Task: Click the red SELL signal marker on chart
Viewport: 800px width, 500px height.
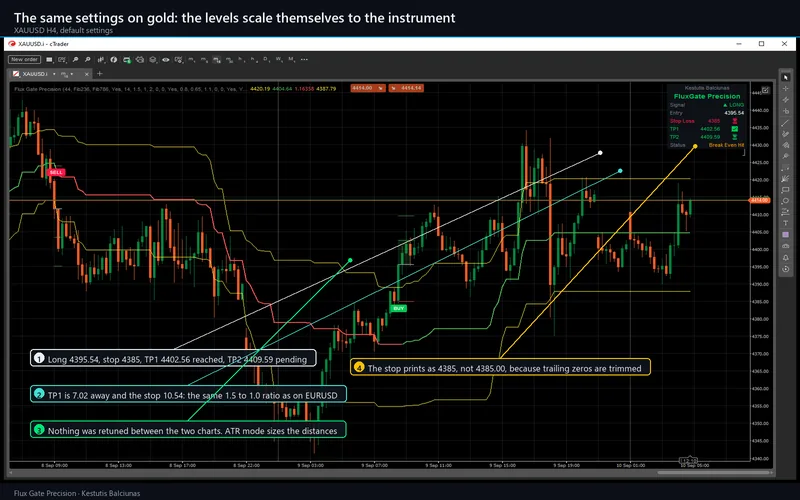Action: pyautogui.click(x=56, y=172)
